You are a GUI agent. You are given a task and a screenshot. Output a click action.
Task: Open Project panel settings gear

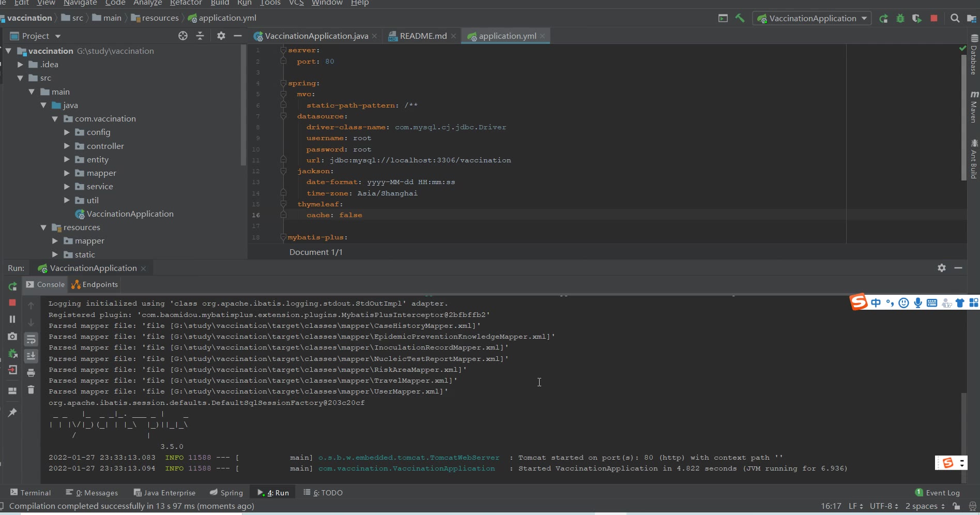(221, 36)
